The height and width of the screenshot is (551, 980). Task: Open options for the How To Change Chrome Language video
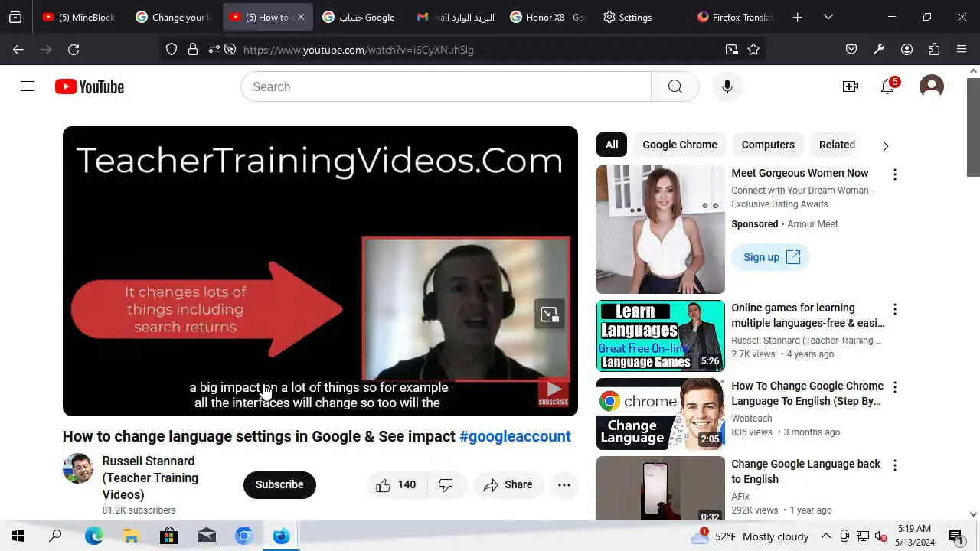894,387
